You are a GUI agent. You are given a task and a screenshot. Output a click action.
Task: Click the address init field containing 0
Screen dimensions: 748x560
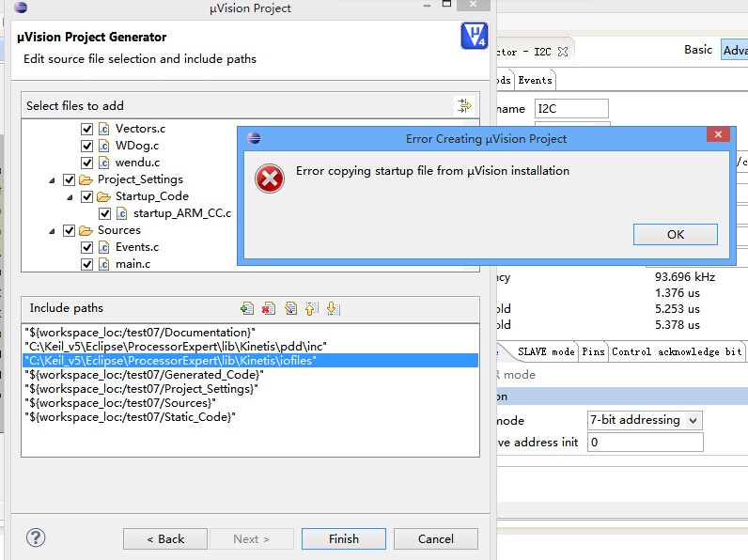(x=645, y=443)
